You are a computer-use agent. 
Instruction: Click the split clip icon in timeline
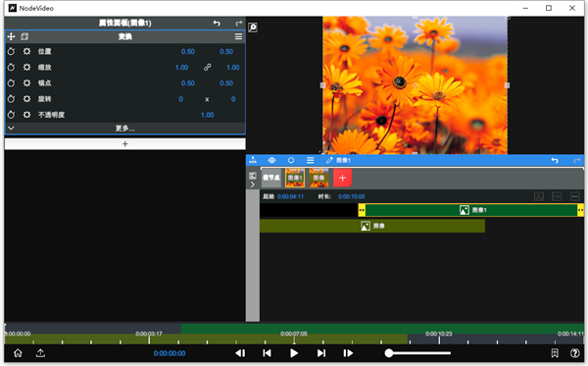pos(557,196)
